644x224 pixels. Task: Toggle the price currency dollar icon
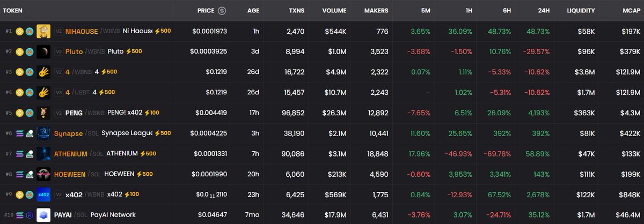tap(222, 10)
